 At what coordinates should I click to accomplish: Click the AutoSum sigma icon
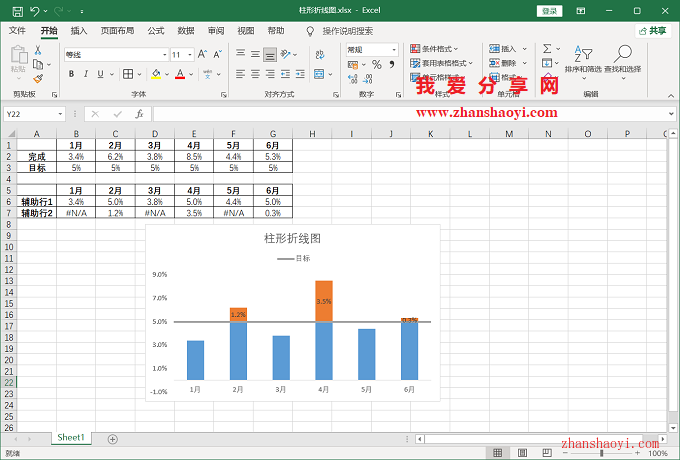pos(547,49)
